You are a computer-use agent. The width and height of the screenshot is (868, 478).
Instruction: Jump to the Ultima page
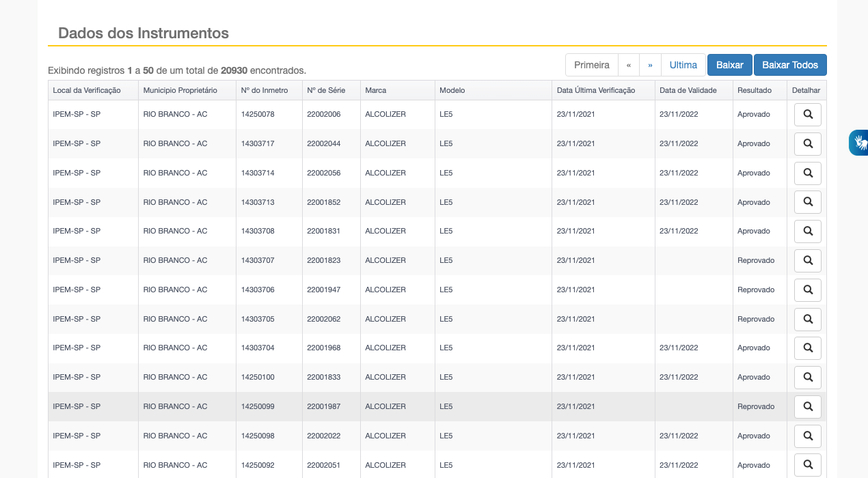click(x=683, y=65)
